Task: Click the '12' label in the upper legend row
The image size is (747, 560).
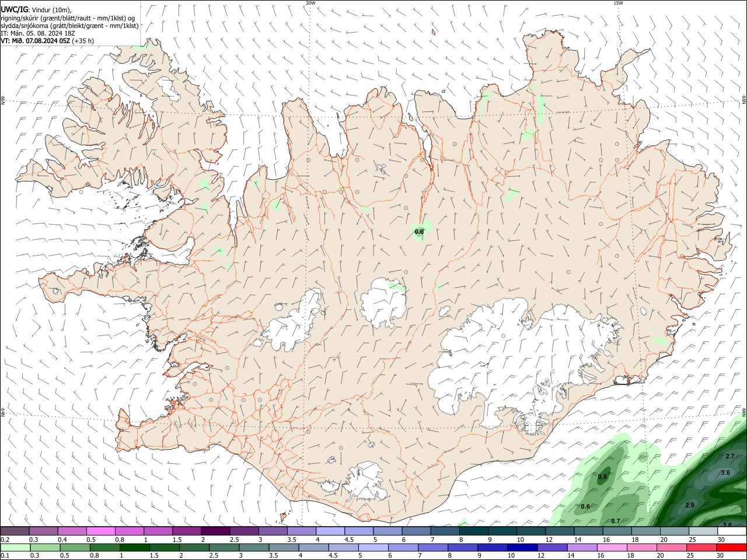Action: [x=549, y=540]
